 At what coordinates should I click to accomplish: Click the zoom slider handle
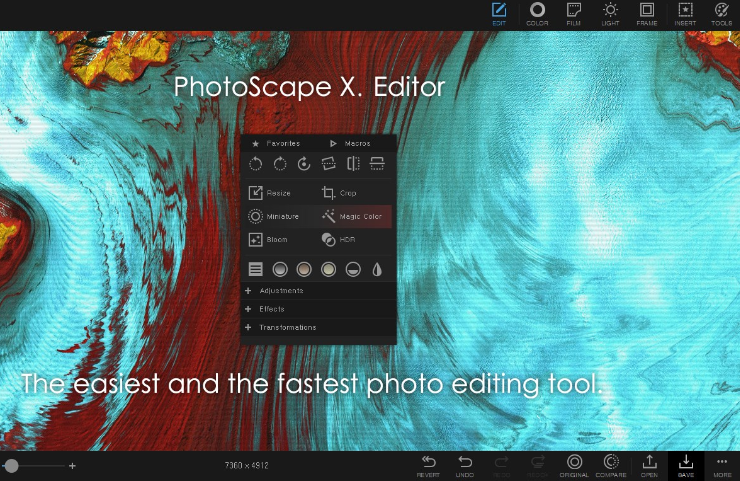[x=11, y=466]
